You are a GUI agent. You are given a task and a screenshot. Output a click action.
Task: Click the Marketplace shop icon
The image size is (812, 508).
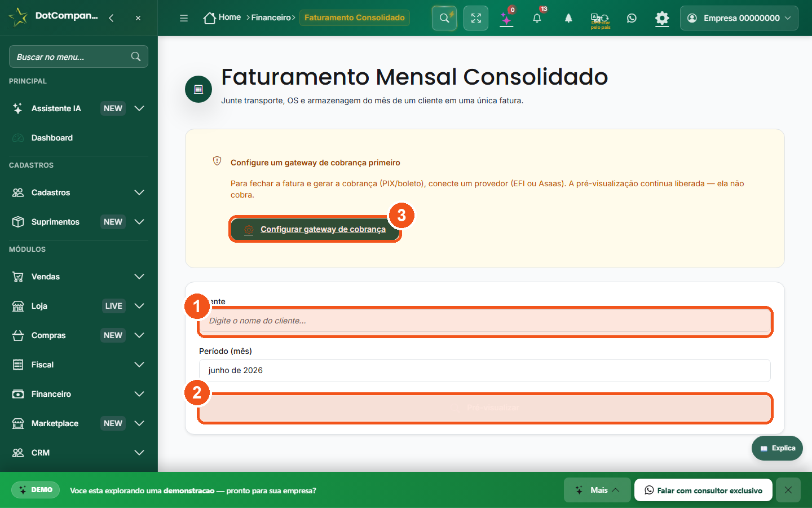pos(18,423)
